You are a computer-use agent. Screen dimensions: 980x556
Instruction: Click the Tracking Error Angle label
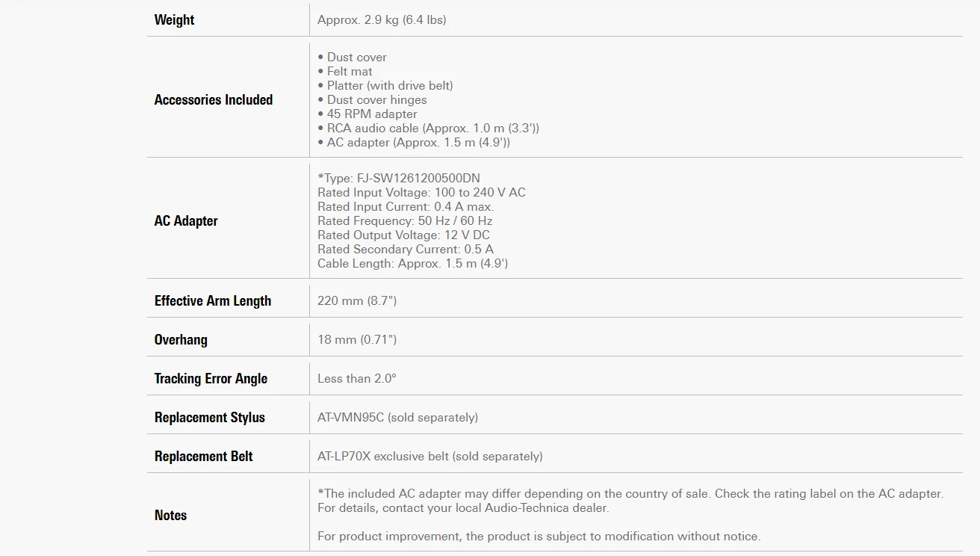point(211,379)
